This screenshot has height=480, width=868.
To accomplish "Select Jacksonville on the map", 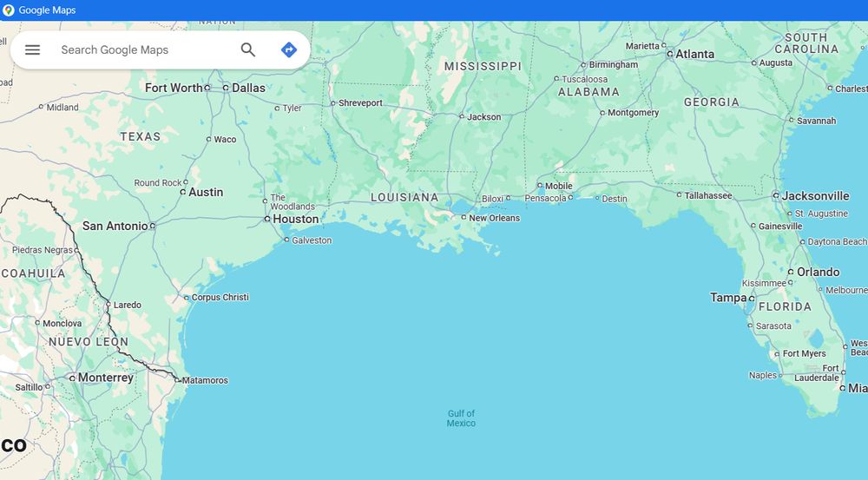I will (x=815, y=196).
